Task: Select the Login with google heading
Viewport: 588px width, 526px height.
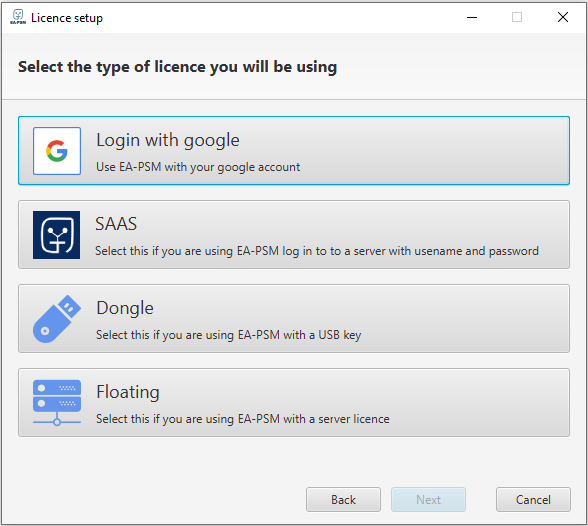Action: (168, 141)
